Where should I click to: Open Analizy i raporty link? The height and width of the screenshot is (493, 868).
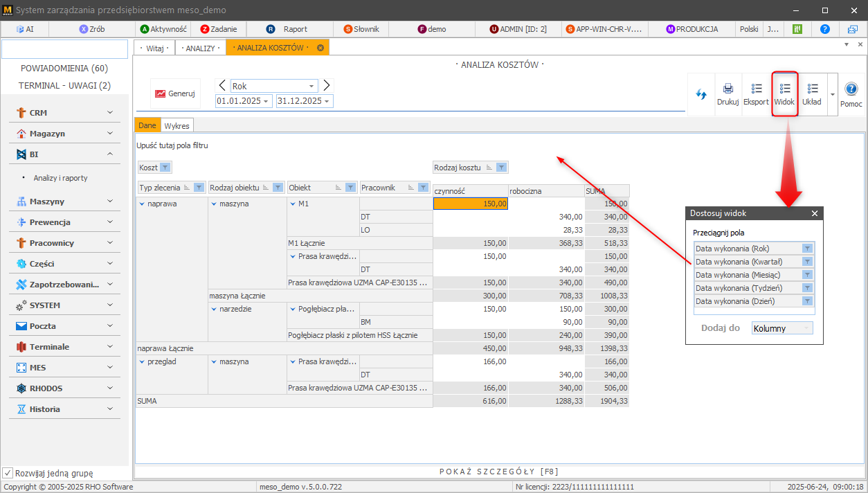coord(60,178)
